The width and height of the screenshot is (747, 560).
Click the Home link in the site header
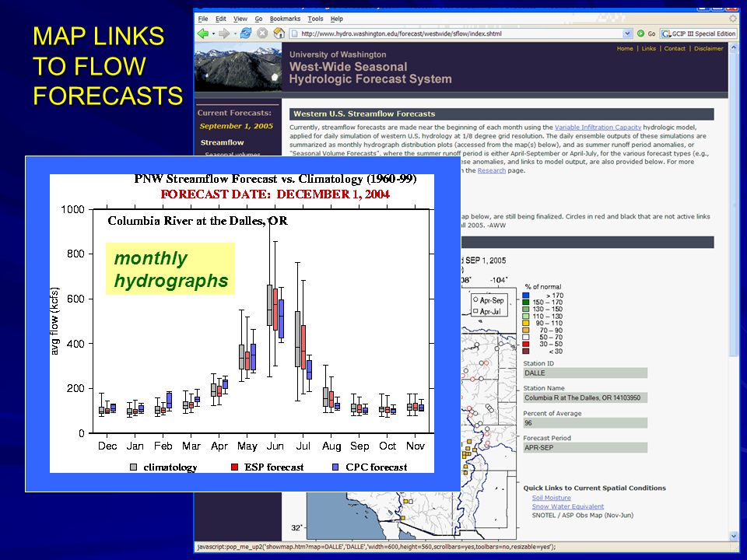pyautogui.click(x=625, y=48)
